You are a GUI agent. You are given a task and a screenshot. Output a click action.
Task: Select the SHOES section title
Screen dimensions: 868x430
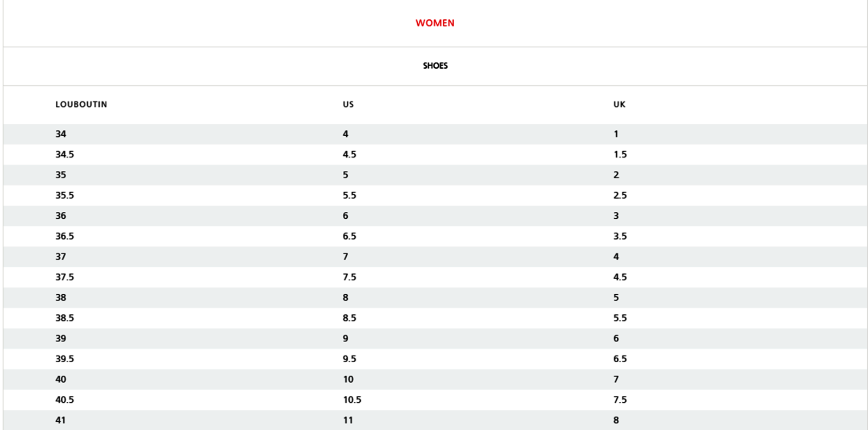tap(435, 66)
